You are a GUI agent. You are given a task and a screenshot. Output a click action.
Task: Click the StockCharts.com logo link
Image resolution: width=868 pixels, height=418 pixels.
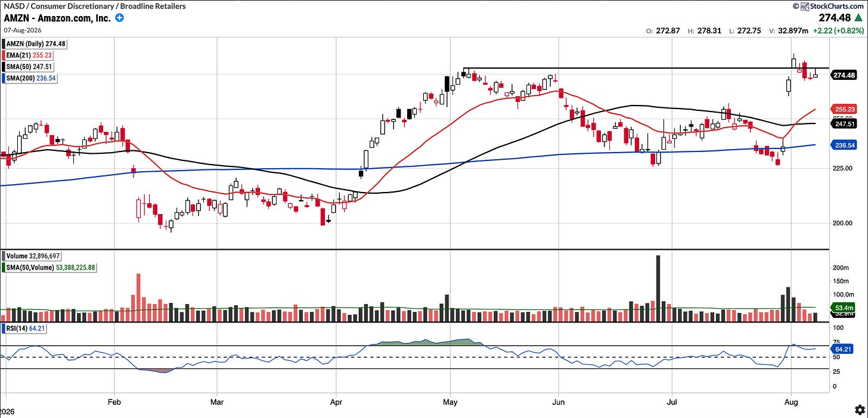[829, 6]
